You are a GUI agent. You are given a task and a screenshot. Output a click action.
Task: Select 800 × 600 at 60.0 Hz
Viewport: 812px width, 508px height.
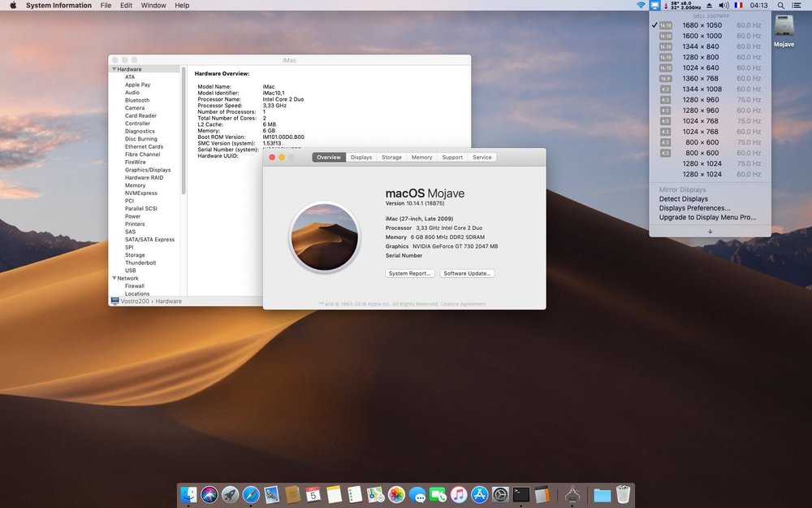click(x=710, y=153)
